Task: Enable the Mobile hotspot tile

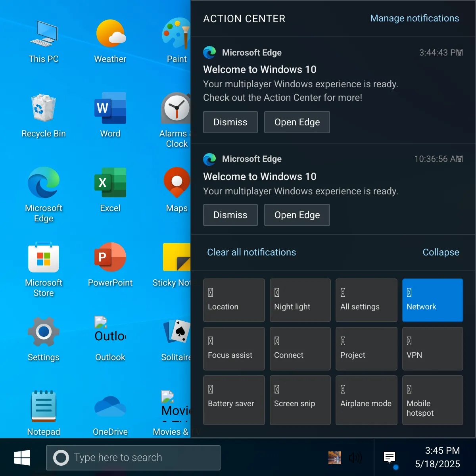Action: pos(433,400)
